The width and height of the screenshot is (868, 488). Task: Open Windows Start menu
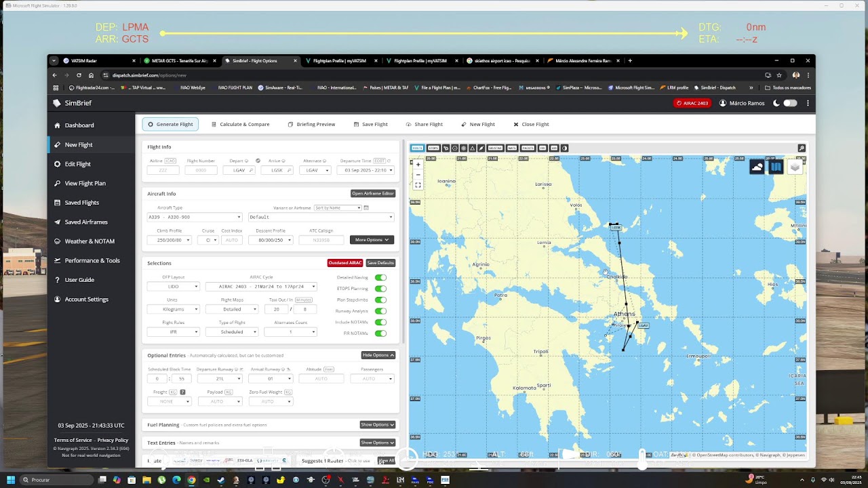point(10,480)
